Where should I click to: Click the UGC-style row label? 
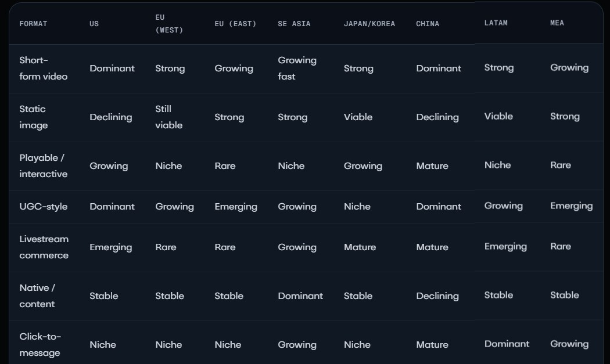pyautogui.click(x=43, y=207)
